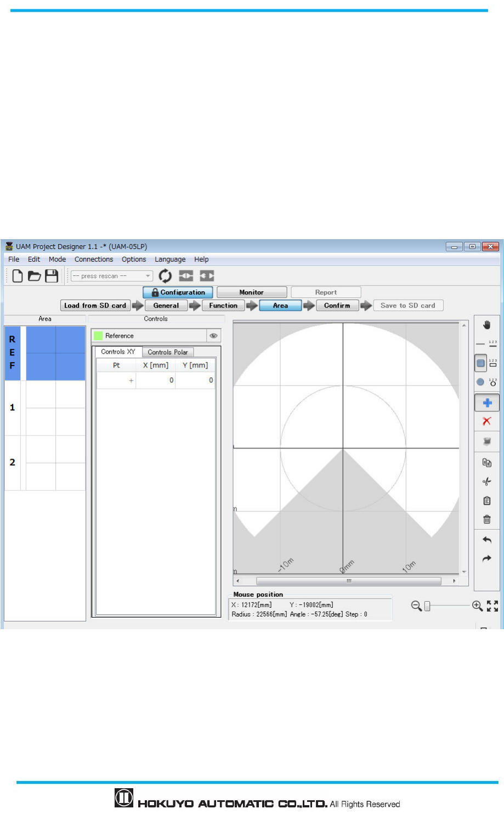Open a project via folder icon
This screenshot has width=504, height=820.
[x=35, y=276]
